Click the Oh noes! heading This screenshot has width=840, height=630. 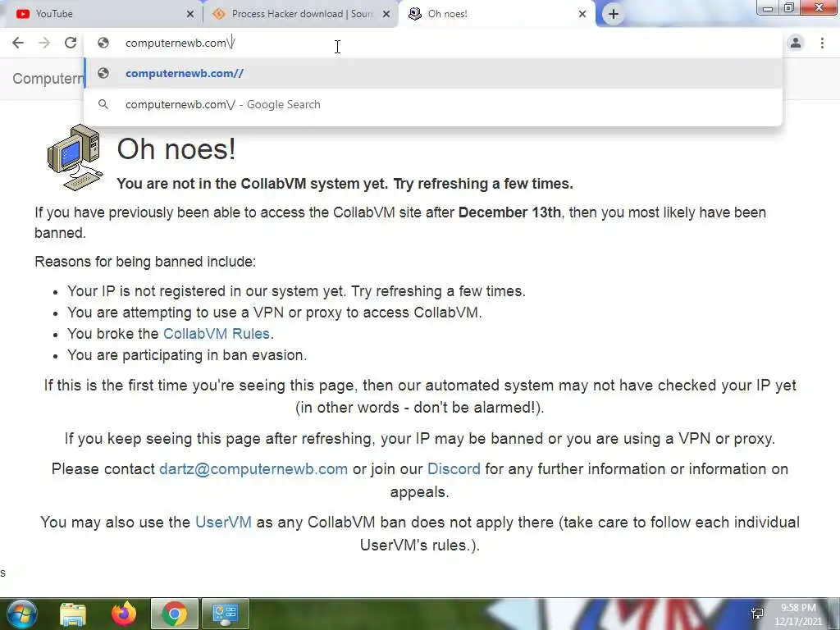click(176, 149)
